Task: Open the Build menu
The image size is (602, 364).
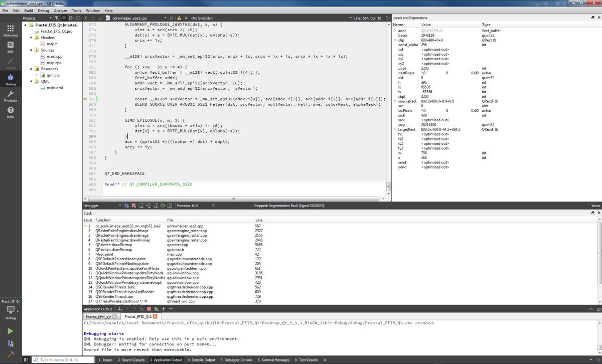Action: pos(29,10)
